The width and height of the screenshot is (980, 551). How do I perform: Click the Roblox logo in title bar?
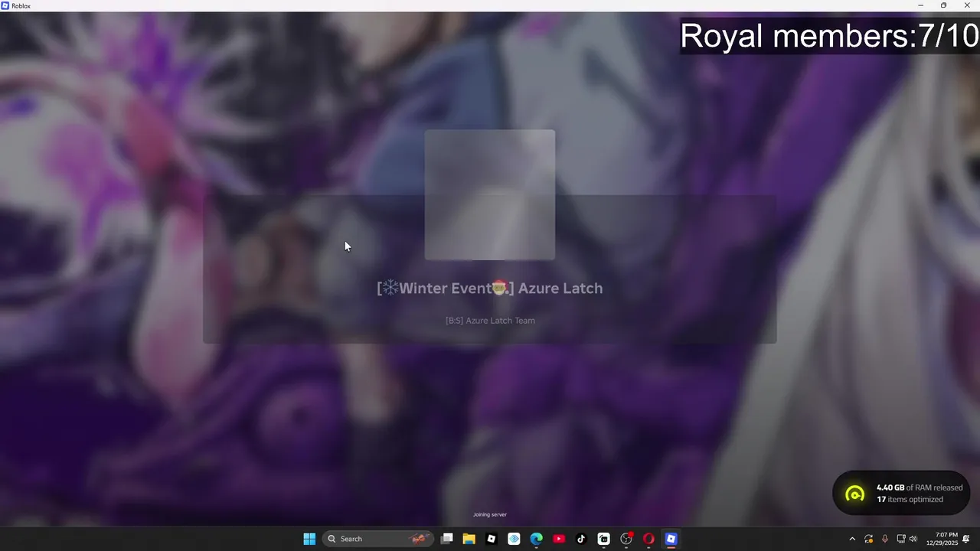tap(6, 5)
